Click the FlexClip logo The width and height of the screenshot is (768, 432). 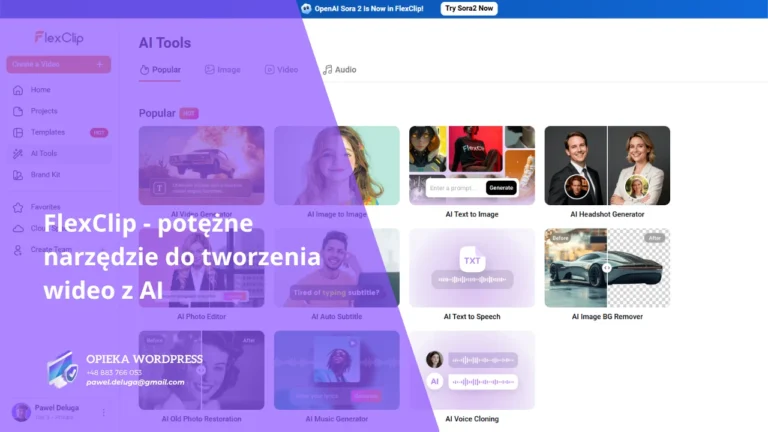coord(59,38)
